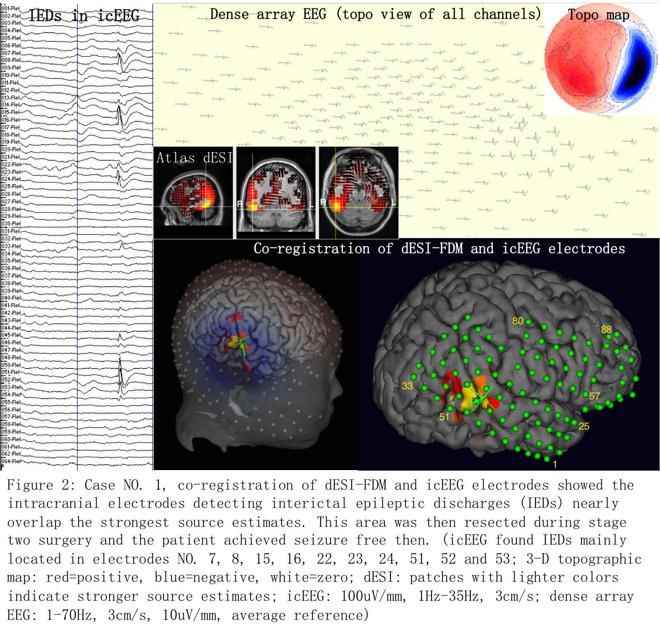Select the coronal MRI source slice
The width and height of the screenshot is (660, 644).
275,193
